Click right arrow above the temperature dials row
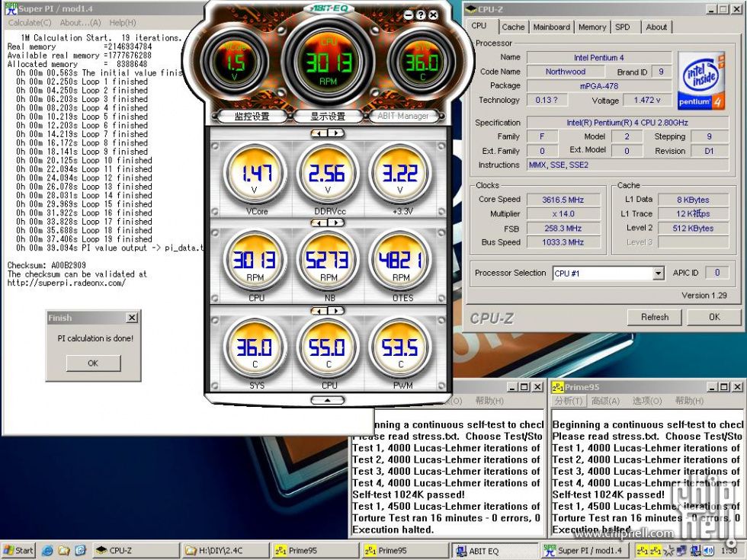The image size is (747, 560). tap(337, 311)
